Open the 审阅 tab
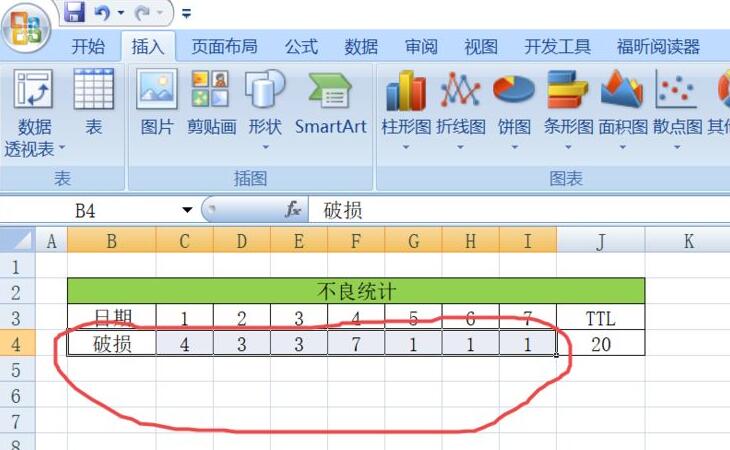 pyautogui.click(x=421, y=47)
